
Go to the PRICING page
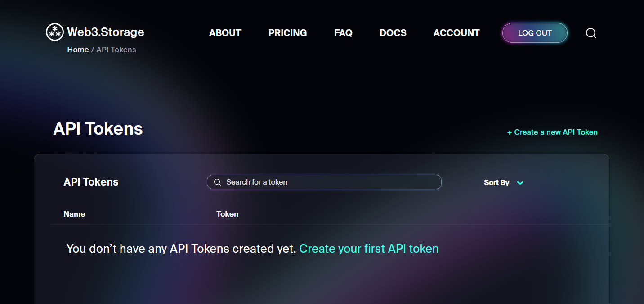click(x=288, y=33)
